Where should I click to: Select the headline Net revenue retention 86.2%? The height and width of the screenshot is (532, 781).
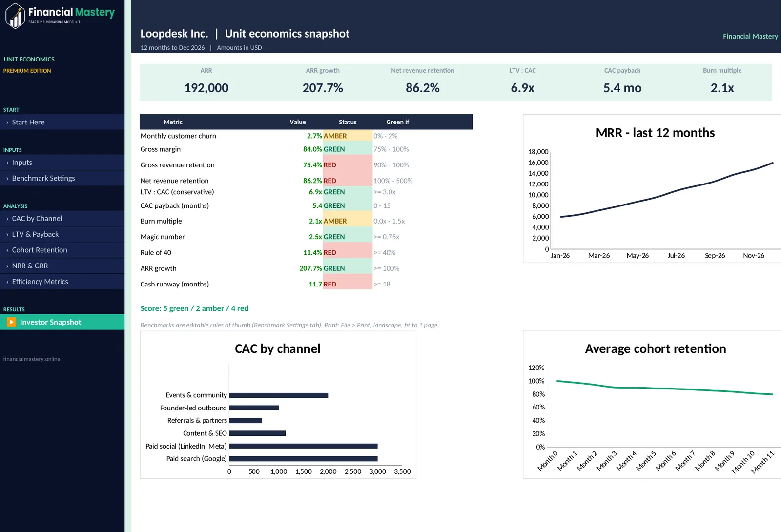[x=423, y=88]
